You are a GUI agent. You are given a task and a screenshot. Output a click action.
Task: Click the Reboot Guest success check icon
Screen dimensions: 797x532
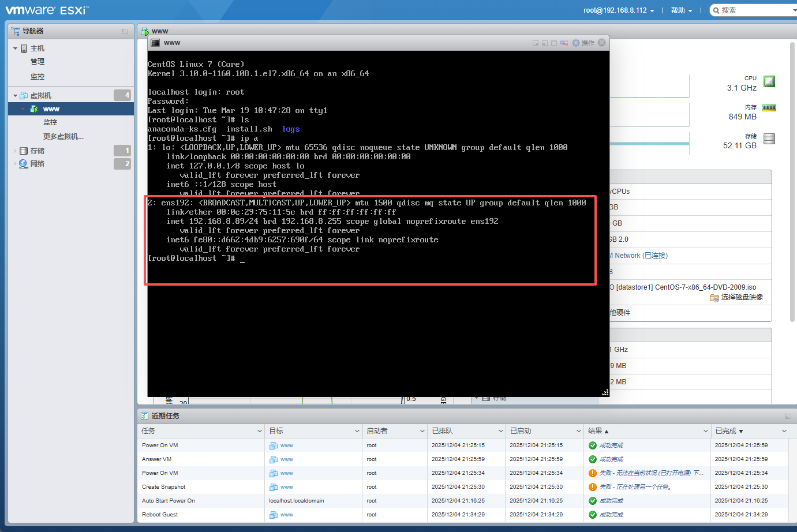[x=593, y=515]
